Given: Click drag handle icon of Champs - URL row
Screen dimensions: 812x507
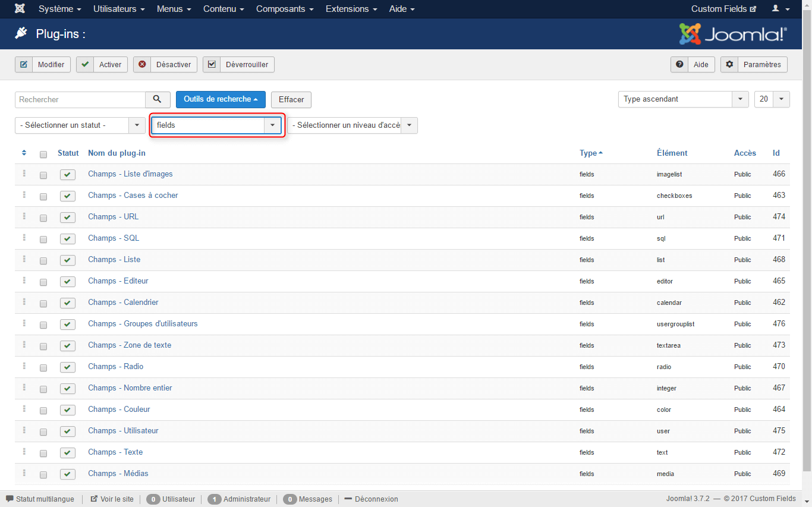Looking at the screenshot, I should click(24, 216).
